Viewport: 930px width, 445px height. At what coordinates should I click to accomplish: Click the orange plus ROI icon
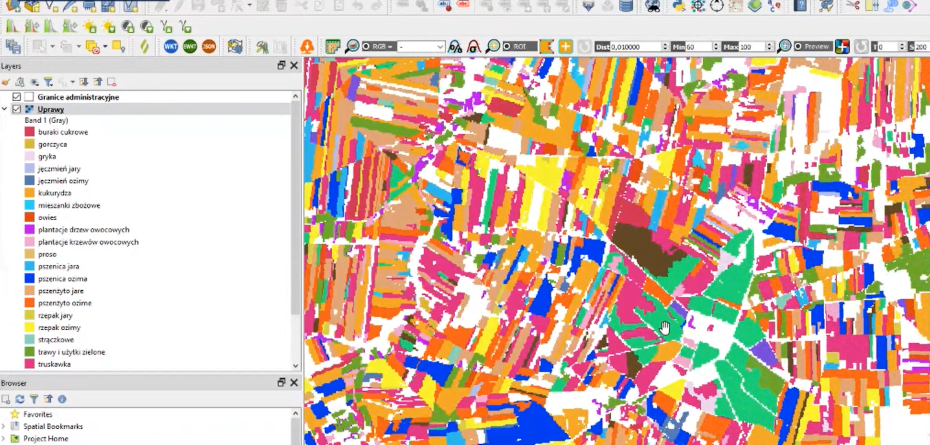(x=566, y=47)
